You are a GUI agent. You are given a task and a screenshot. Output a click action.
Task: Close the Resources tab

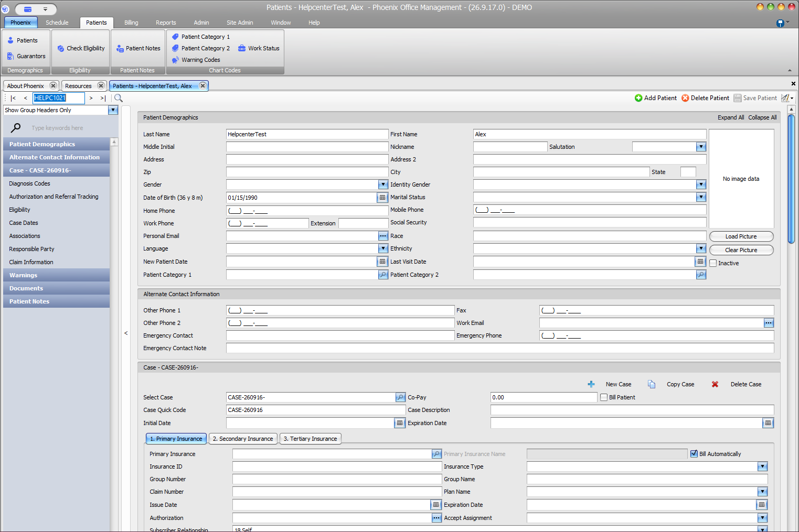coord(101,85)
